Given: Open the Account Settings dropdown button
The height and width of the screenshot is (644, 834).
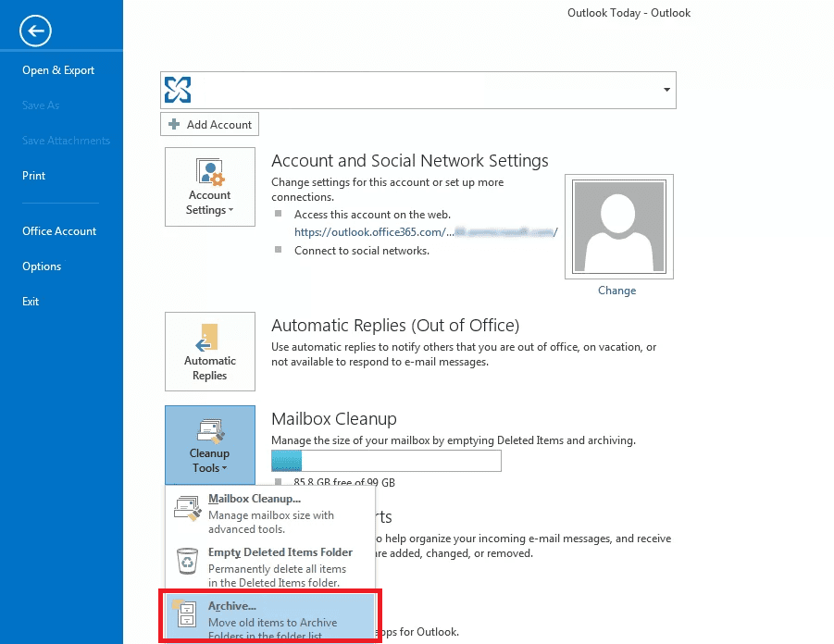Looking at the screenshot, I should (210, 187).
